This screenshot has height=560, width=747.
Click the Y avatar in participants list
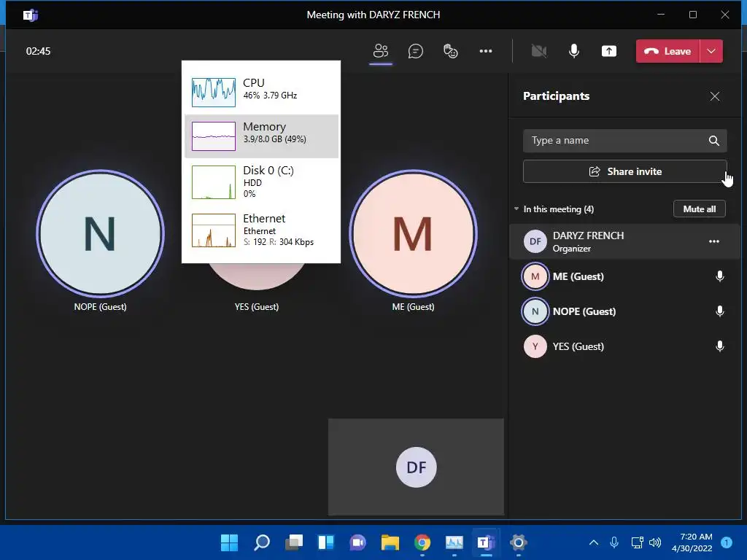pyautogui.click(x=535, y=346)
